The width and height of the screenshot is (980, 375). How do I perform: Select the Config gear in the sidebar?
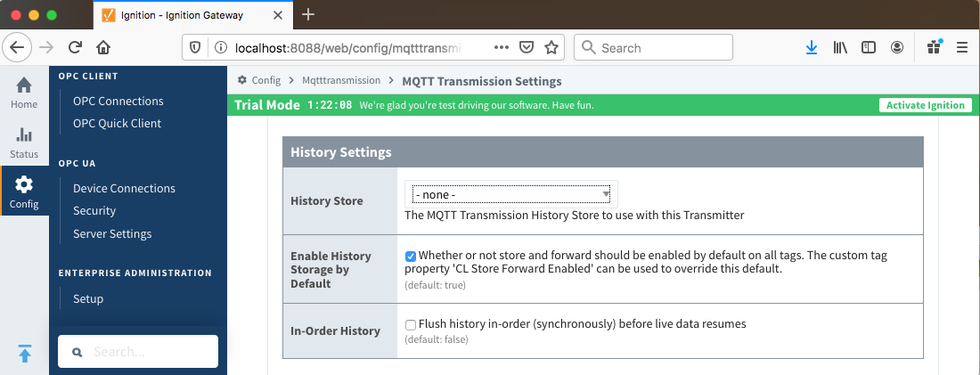point(24,192)
